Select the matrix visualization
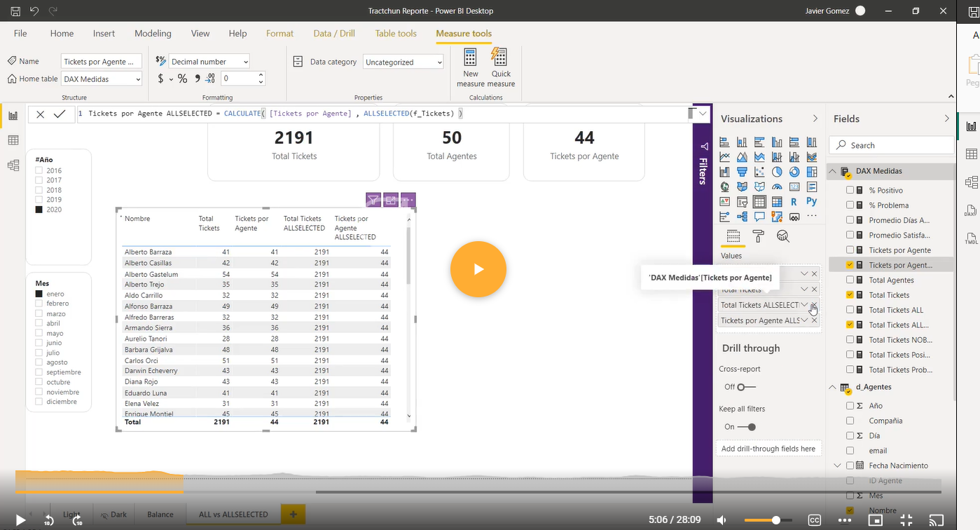The height and width of the screenshot is (530, 980). coord(777,202)
